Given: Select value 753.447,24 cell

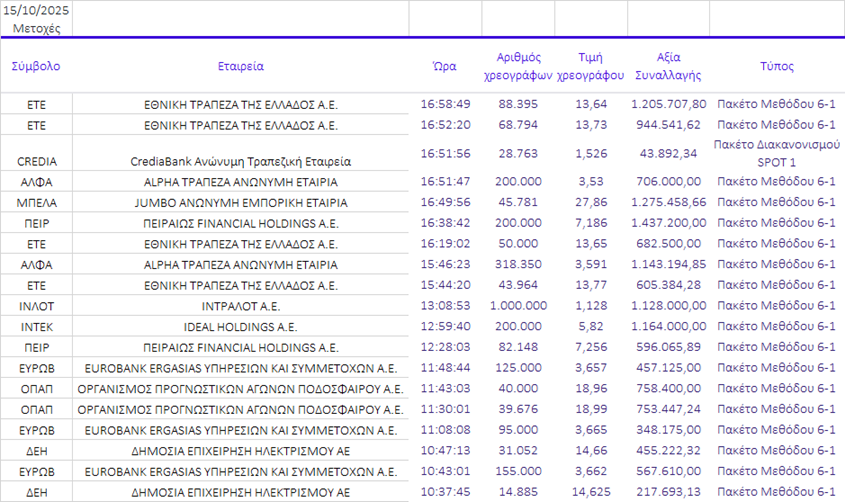Looking at the screenshot, I should coord(668,409).
